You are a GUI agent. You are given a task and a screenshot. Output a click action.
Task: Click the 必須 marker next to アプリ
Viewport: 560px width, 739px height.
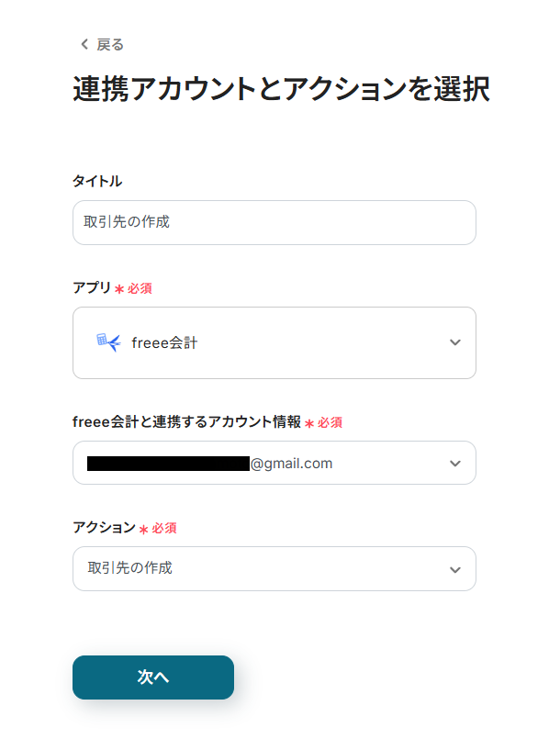[140, 288]
